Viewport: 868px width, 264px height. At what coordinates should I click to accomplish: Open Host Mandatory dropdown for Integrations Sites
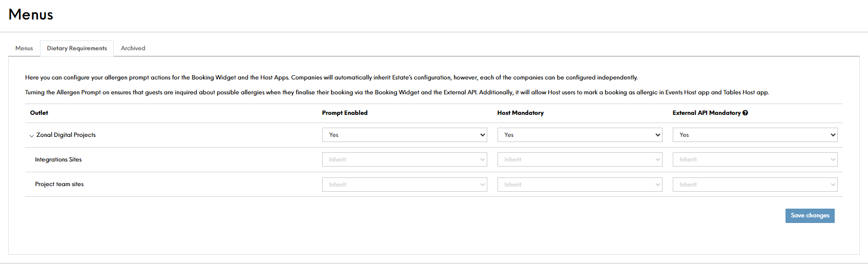coord(580,159)
